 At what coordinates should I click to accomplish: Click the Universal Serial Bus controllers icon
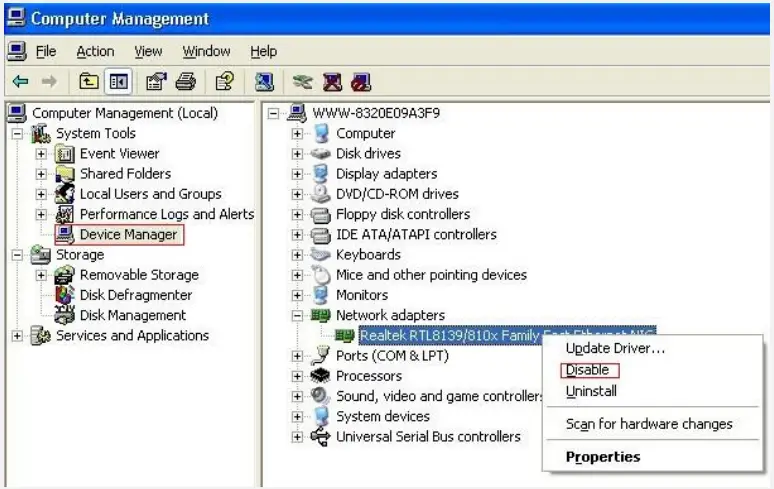(320, 437)
